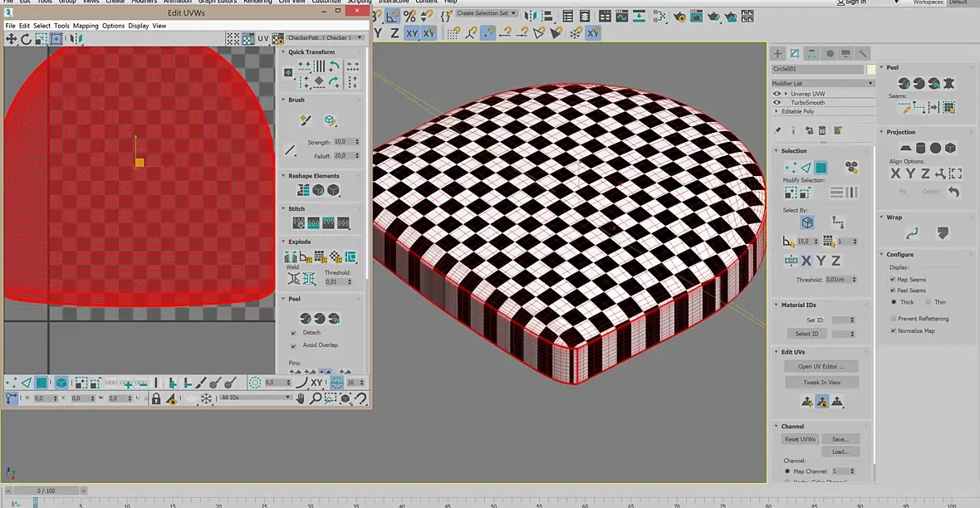Click the Zoom magnifier tool in UV editor
The image size is (980, 508).
pyautogui.click(x=316, y=399)
